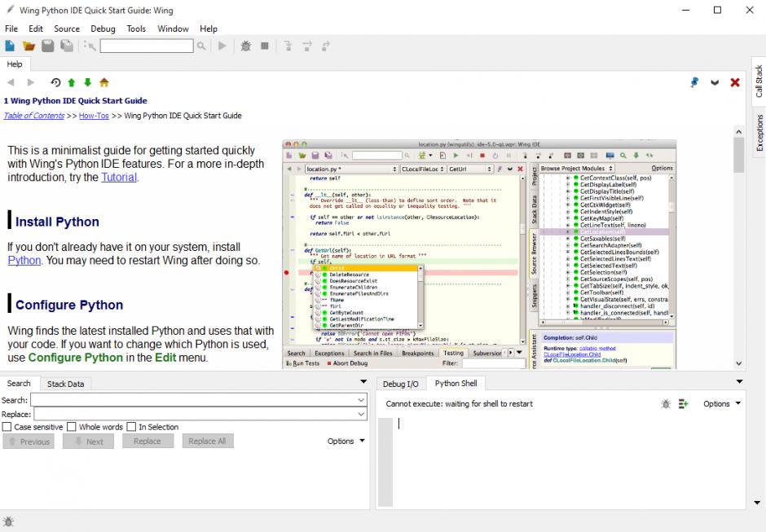The width and height of the screenshot is (766, 532).
Task: Toggle the Whole words checkbox
Action: 72,427
